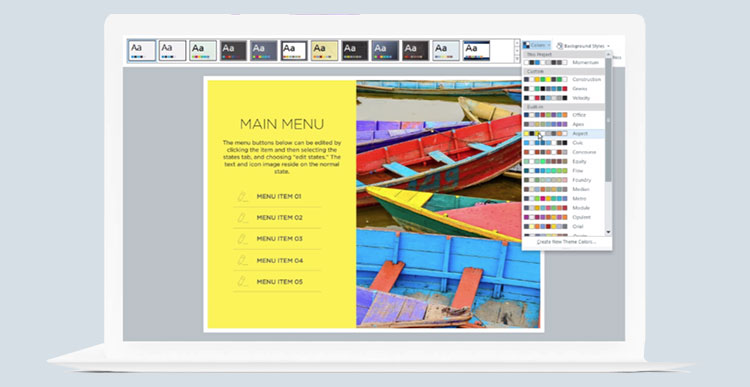The image size is (750, 387).
Task: Open the Background Styles dropdown
Action: pyautogui.click(x=583, y=46)
